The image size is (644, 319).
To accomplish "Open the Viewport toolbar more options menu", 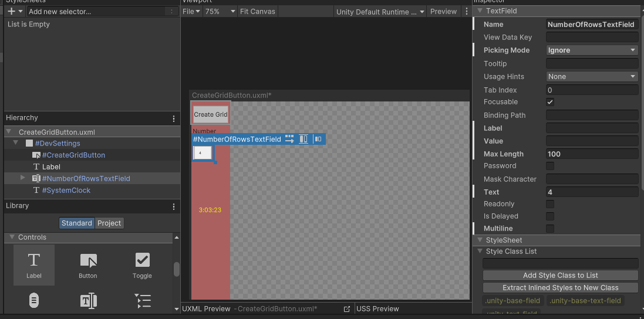I will [467, 12].
